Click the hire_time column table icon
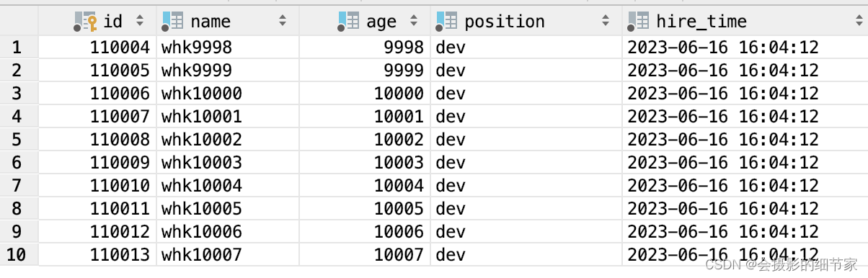The image size is (868, 278). (638, 22)
